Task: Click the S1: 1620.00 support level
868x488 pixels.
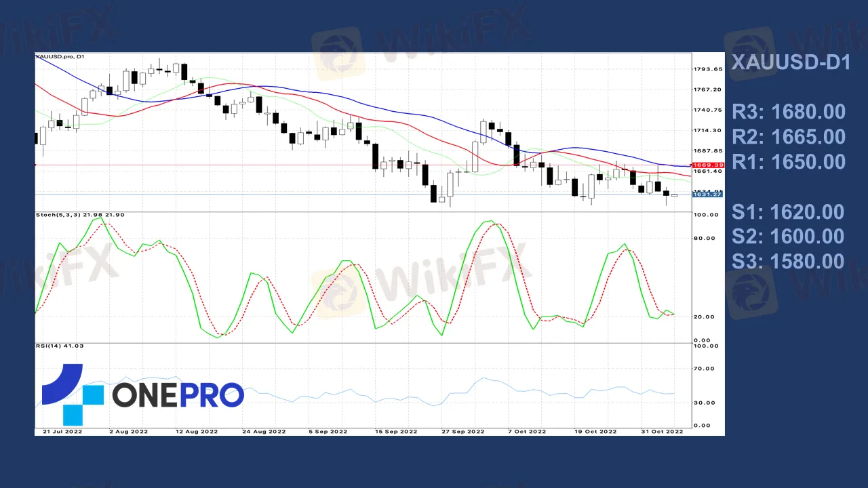Action: pos(788,212)
